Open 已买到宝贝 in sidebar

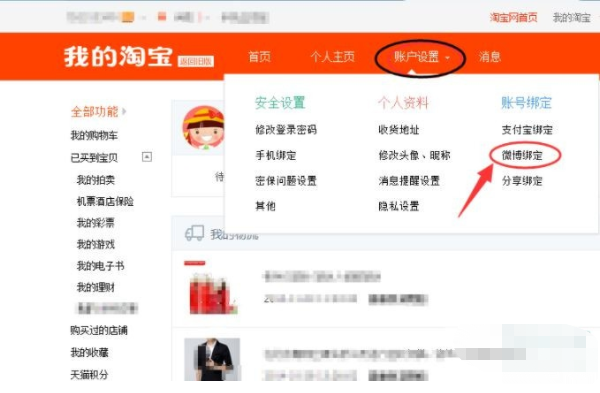pos(94,157)
